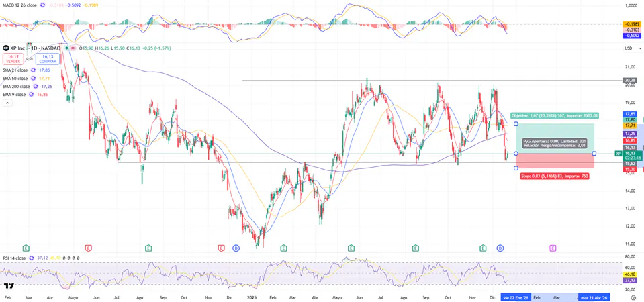This screenshot has width=644, height=302.
Task: Click the mar 21 Abr '26 date label
Action: 594,297
